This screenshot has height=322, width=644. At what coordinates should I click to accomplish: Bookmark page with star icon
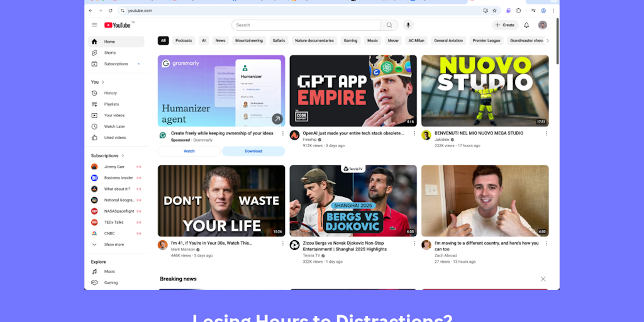click(x=494, y=11)
